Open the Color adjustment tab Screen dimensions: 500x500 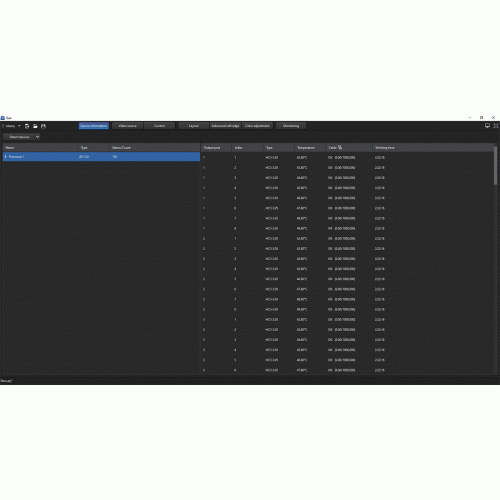(257, 126)
